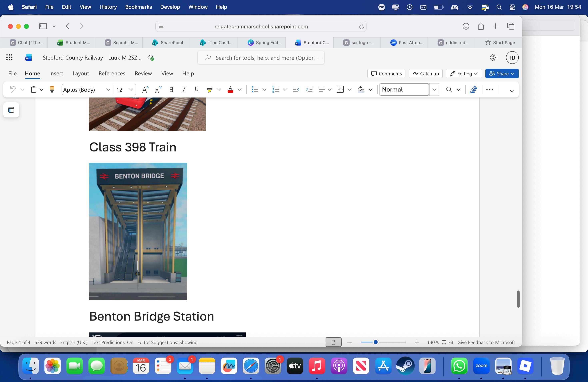Open the Editing mode dropdown
Viewport: 588px width, 382px height.
(464, 74)
